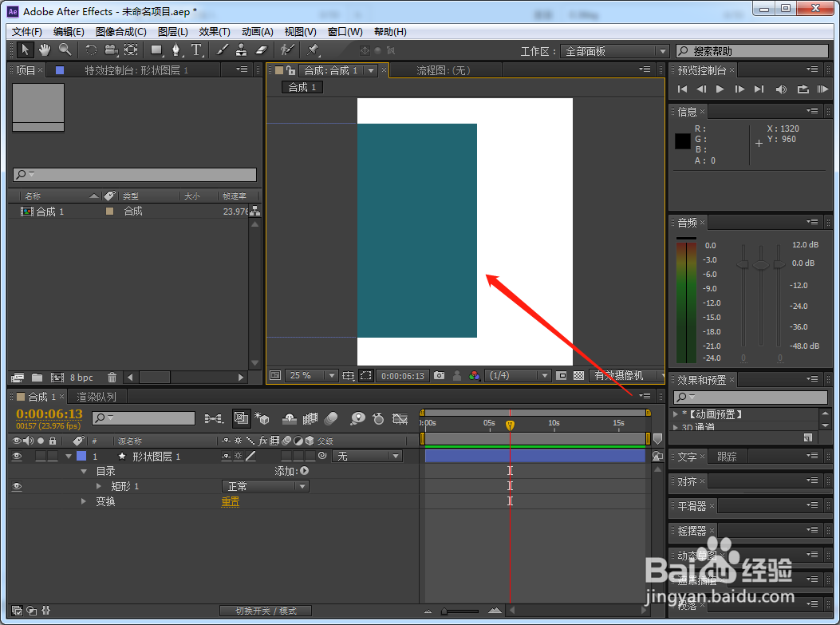
Task: Open the 效果(T) menu
Action: click(215, 32)
